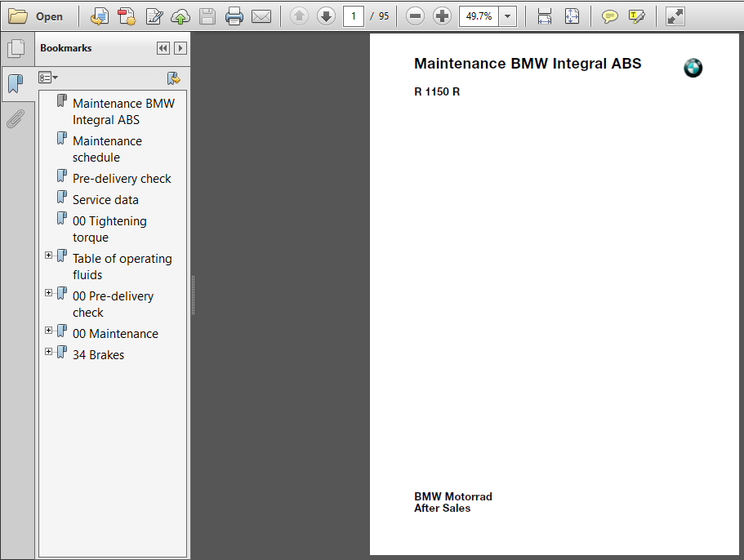Click the expand pane arrow button

click(180, 48)
